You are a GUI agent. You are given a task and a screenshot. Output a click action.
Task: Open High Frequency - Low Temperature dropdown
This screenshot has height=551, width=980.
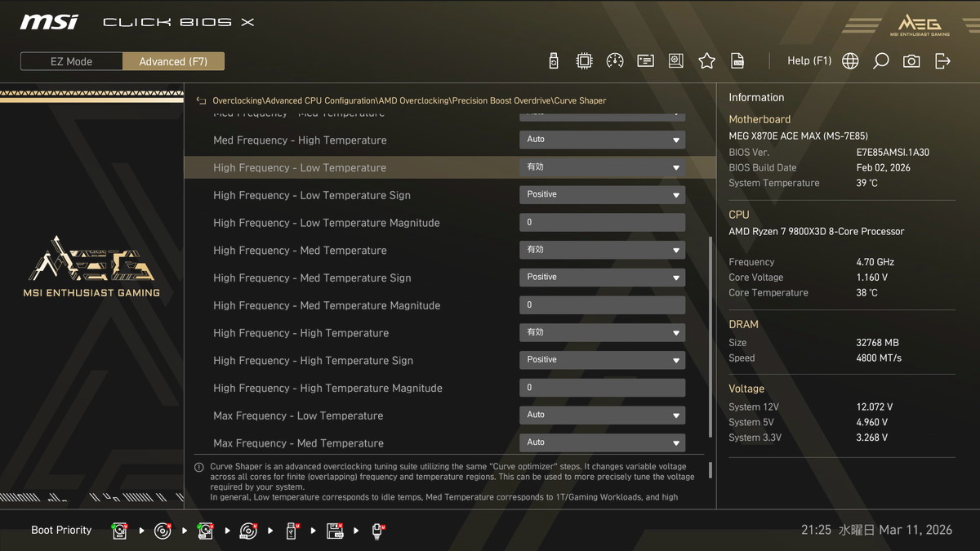tap(602, 167)
